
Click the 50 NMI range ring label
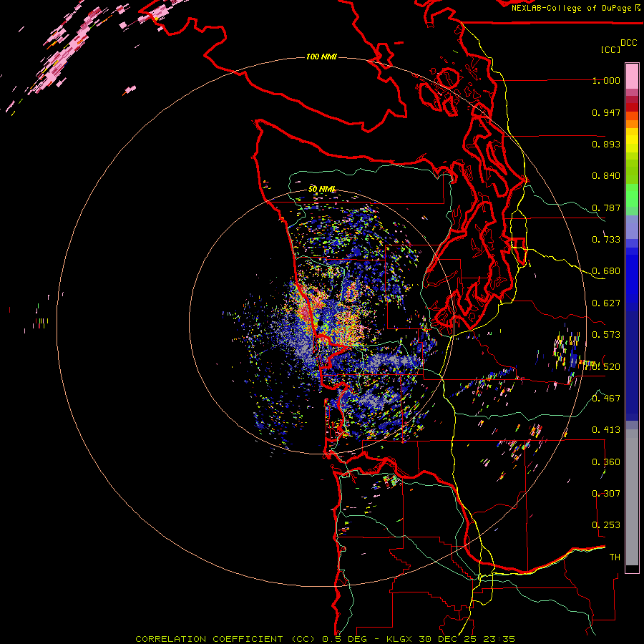321,190
